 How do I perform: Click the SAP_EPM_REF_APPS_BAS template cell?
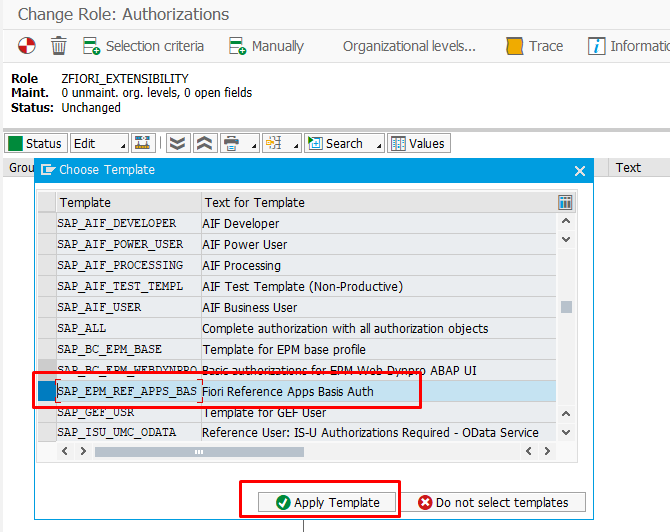pos(129,391)
